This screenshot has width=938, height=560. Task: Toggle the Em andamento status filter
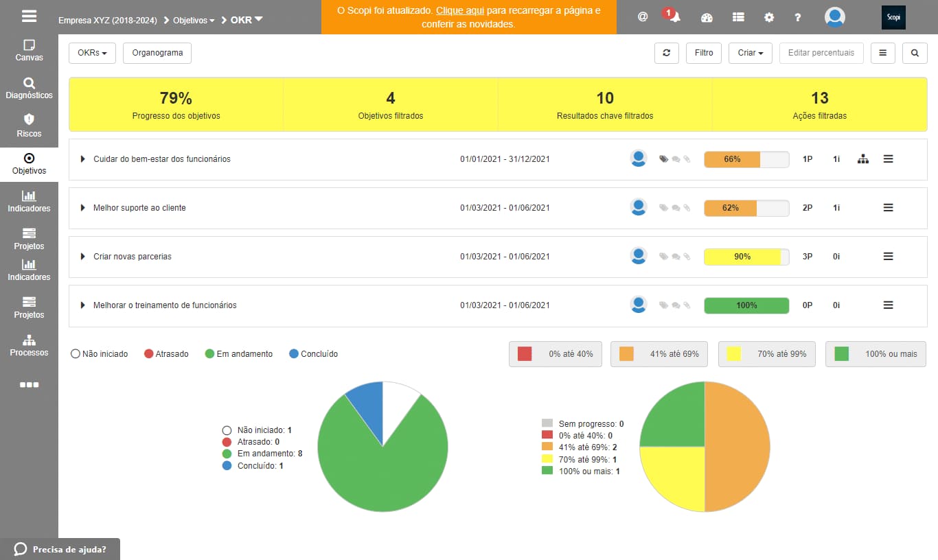tap(239, 354)
